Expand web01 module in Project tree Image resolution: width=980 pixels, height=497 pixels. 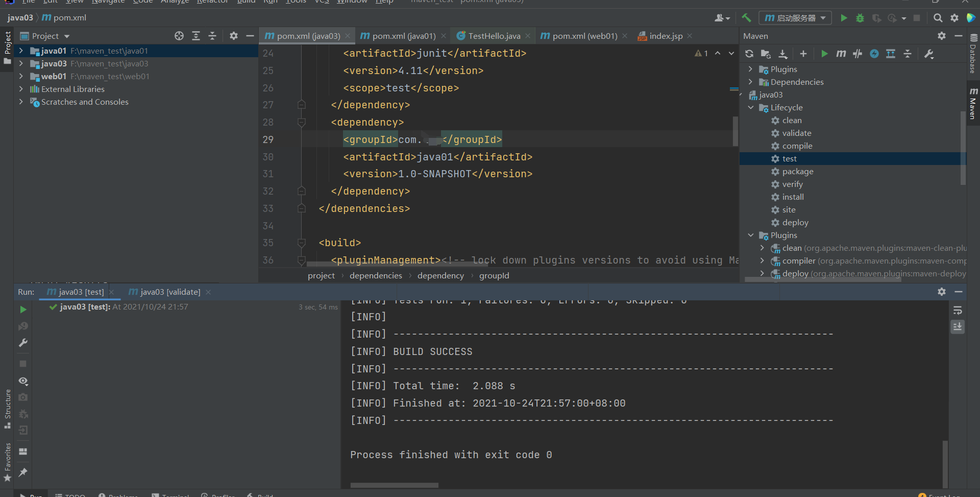pyautogui.click(x=21, y=76)
